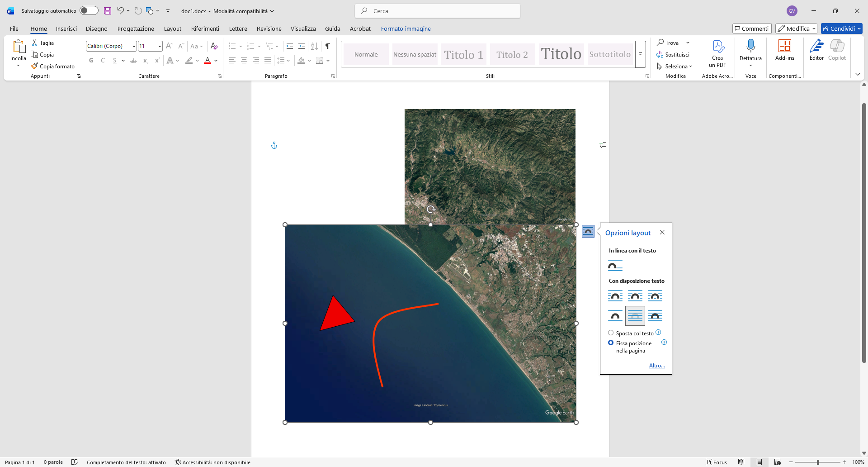The height and width of the screenshot is (467, 868).
Task: Apply the Titolo 1 style
Action: point(463,54)
